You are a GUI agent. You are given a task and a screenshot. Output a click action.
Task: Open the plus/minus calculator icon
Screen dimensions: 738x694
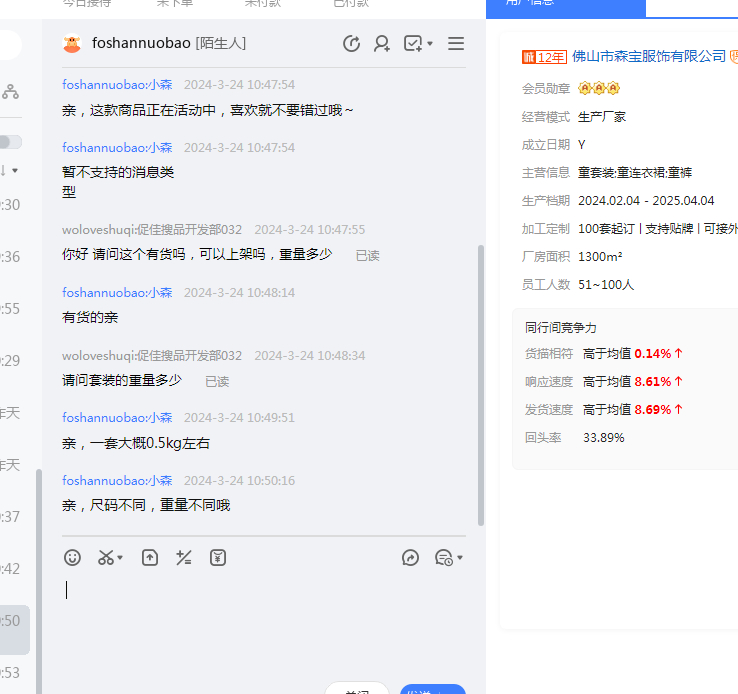(184, 558)
